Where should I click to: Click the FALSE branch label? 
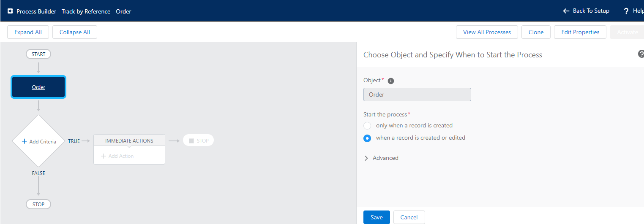38,173
